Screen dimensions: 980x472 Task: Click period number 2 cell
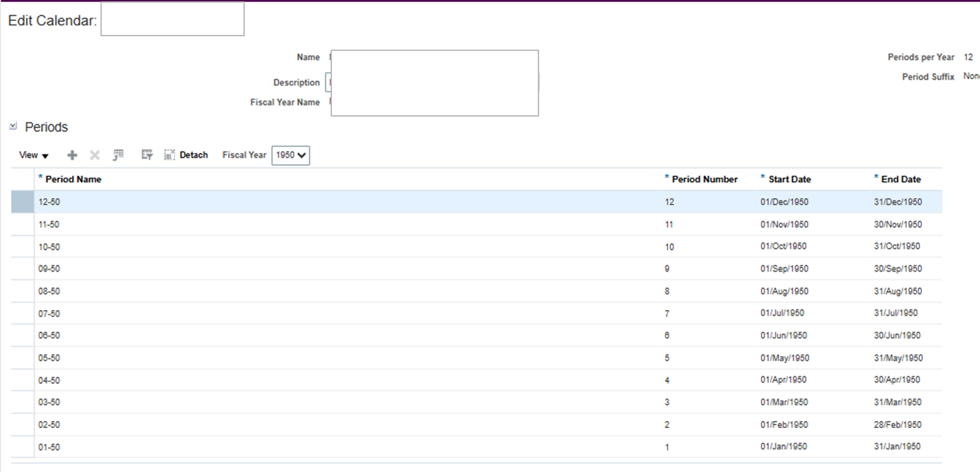click(668, 425)
